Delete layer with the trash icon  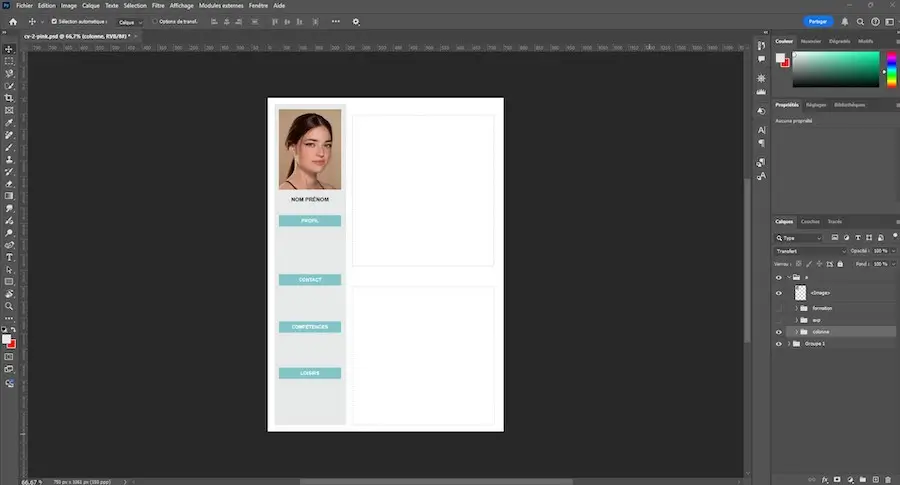(888, 479)
